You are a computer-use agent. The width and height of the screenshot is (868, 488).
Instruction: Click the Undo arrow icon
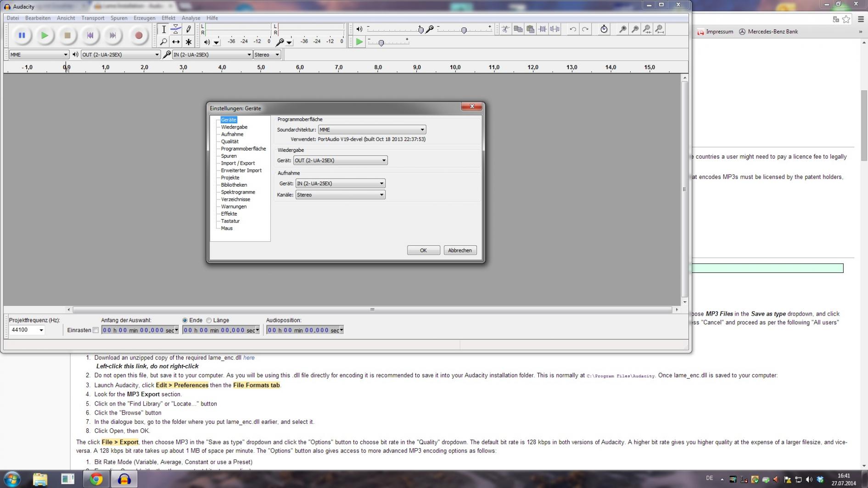point(573,29)
